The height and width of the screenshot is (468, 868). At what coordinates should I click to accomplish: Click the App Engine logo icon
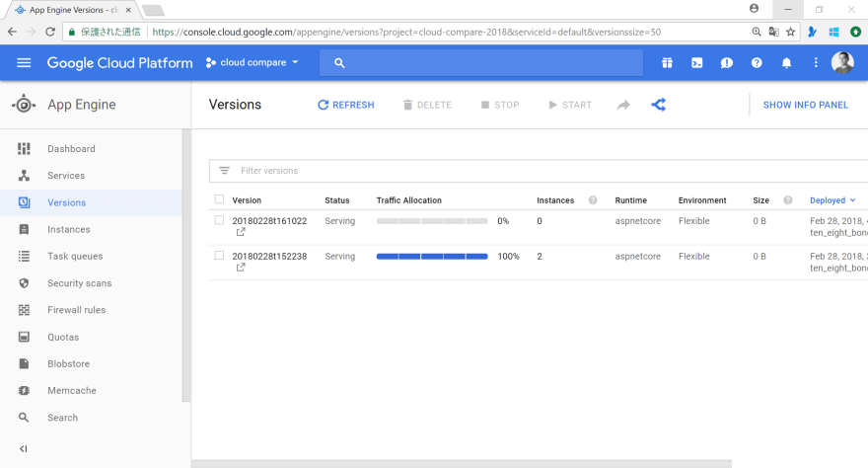[x=24, y=104]
